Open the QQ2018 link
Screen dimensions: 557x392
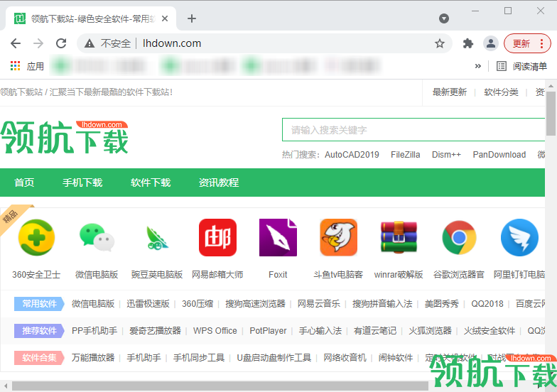[x=487, y=304]
